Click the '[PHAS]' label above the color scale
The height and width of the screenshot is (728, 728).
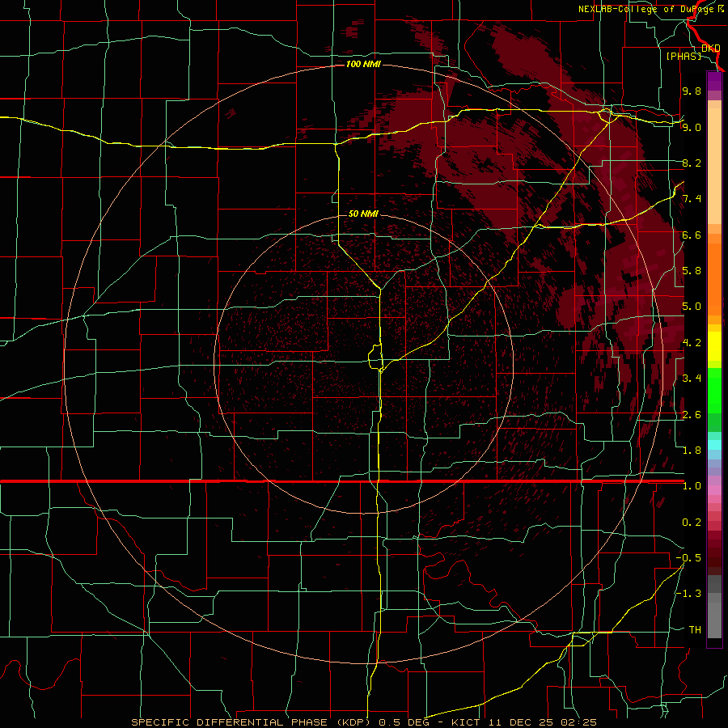684,56
